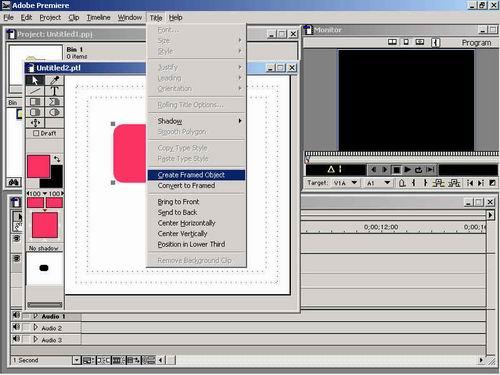Select the pink rounded rectangle on canvas

tap(130, 153)
